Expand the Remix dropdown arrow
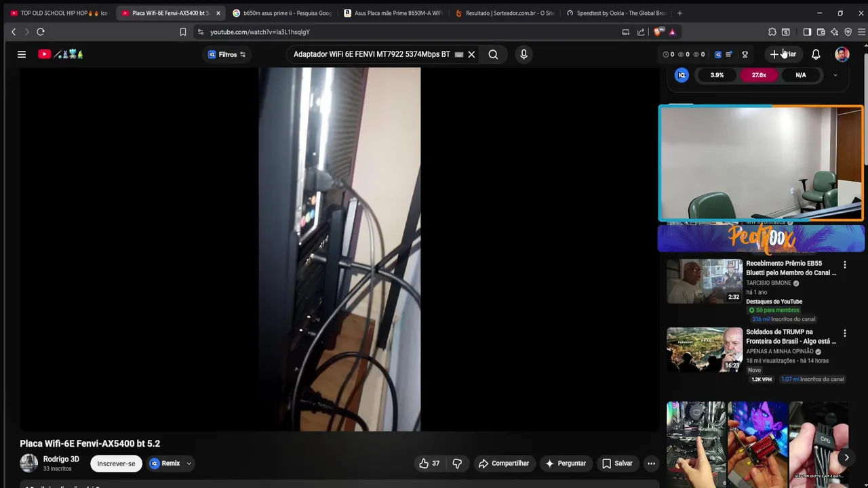 pyautogui.click(x=189, y=464)
